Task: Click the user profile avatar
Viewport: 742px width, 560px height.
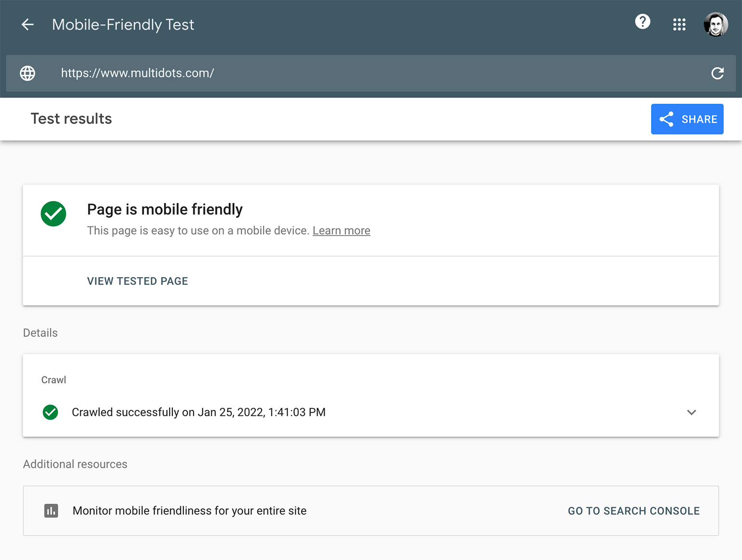Action: (715, 25)
